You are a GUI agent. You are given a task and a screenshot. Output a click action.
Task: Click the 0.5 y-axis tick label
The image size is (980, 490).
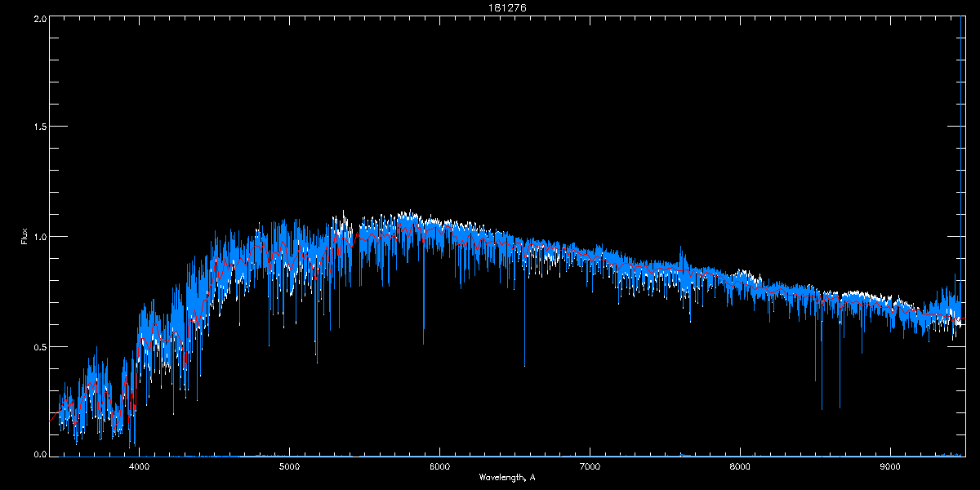pyautogui.click(x=38, y=346)
